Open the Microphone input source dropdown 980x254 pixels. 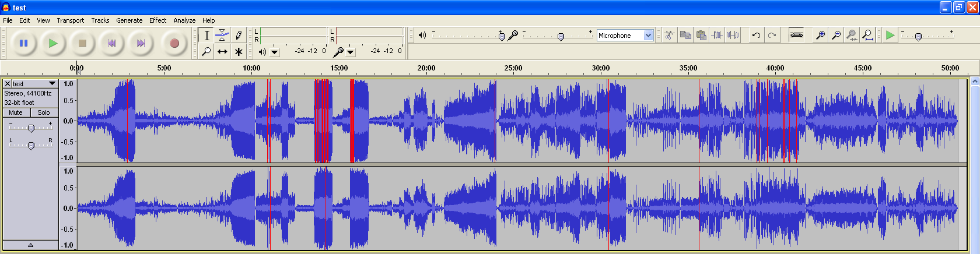tap(625, 36)
